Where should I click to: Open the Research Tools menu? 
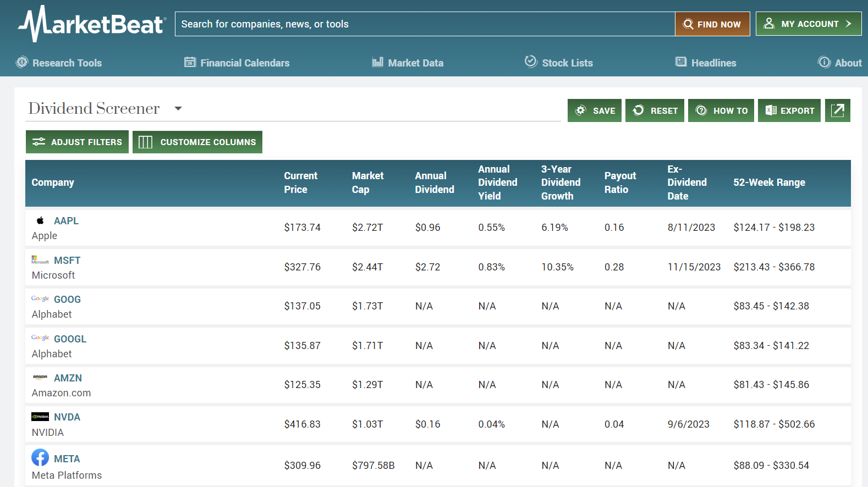(x=59, y=63)
